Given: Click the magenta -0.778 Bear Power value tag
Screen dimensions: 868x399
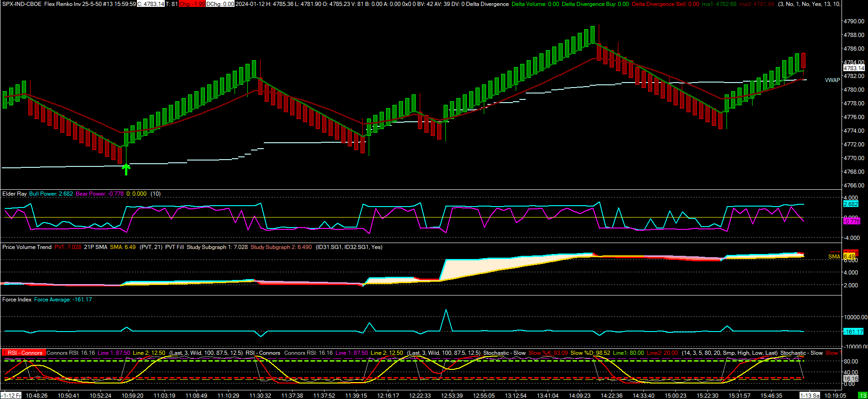Looking at the screenshot, I should tap(852, 221).
